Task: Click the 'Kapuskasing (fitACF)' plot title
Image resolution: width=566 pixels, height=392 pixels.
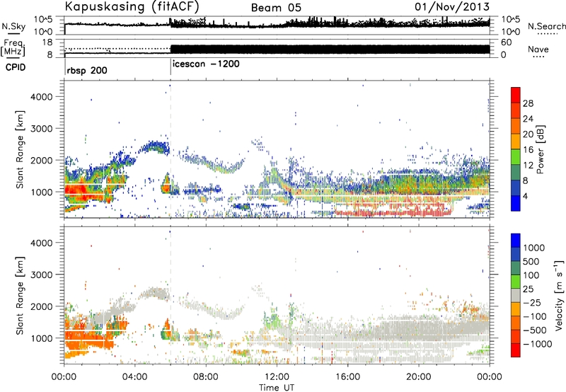Action: tap(132, 6)
